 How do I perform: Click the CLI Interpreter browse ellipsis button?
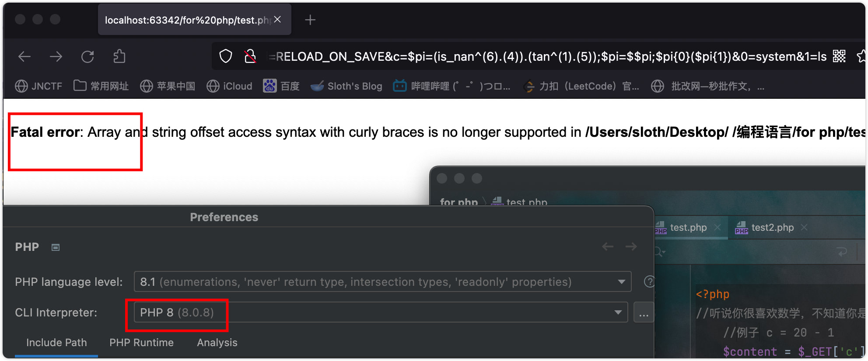(x=644, y=313)
